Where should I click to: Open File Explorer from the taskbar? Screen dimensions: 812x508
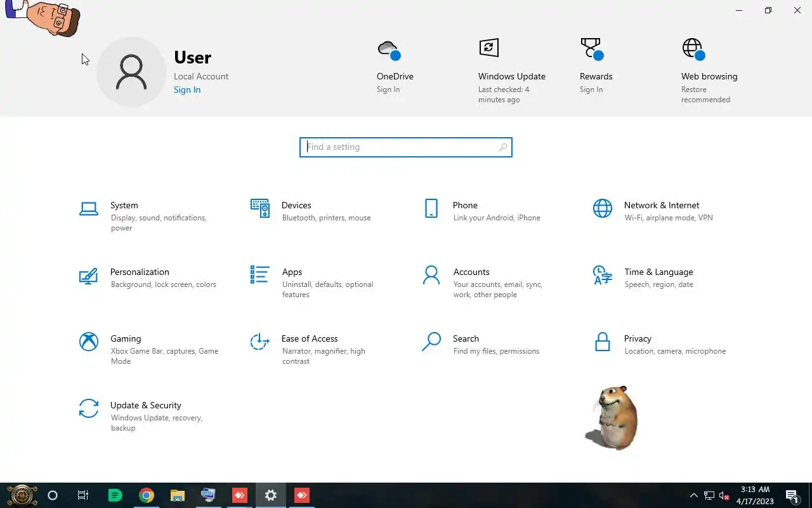(178, 495)
